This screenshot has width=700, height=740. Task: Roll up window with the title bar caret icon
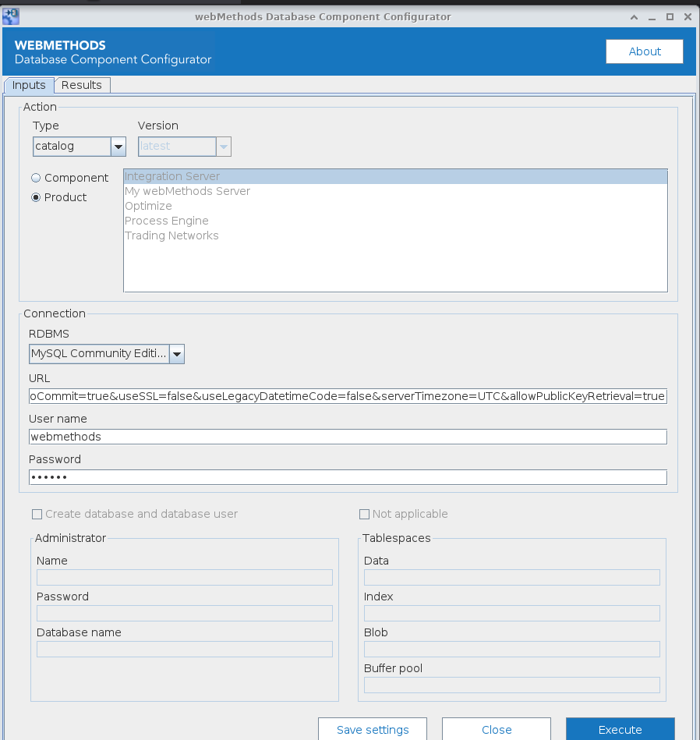[x=634, y=17]
